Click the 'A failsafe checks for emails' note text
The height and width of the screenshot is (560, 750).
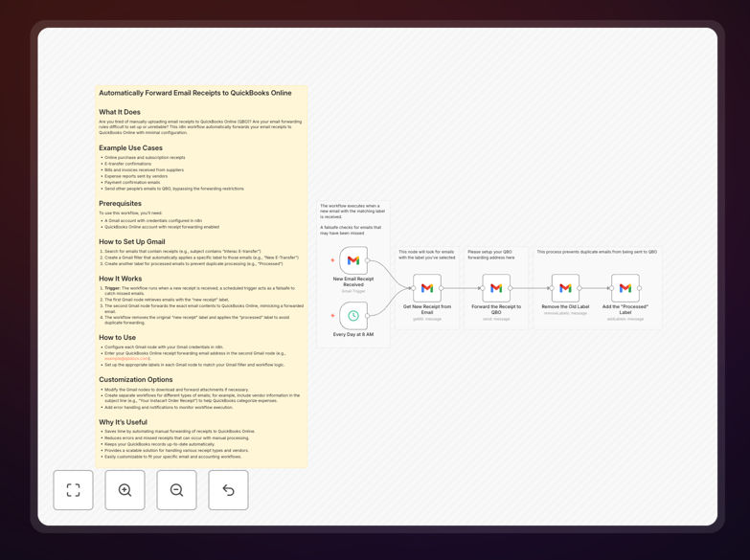click(x=351, y=230)
